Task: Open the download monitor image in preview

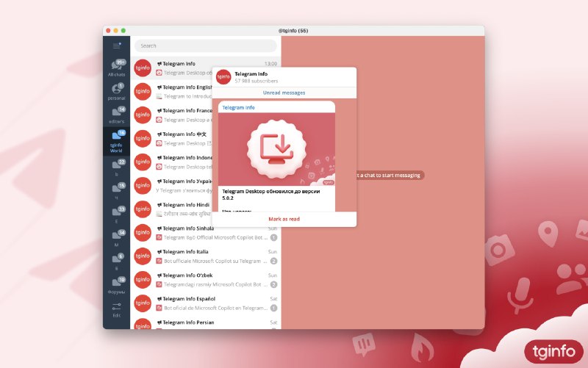Action: coord(277,149)
